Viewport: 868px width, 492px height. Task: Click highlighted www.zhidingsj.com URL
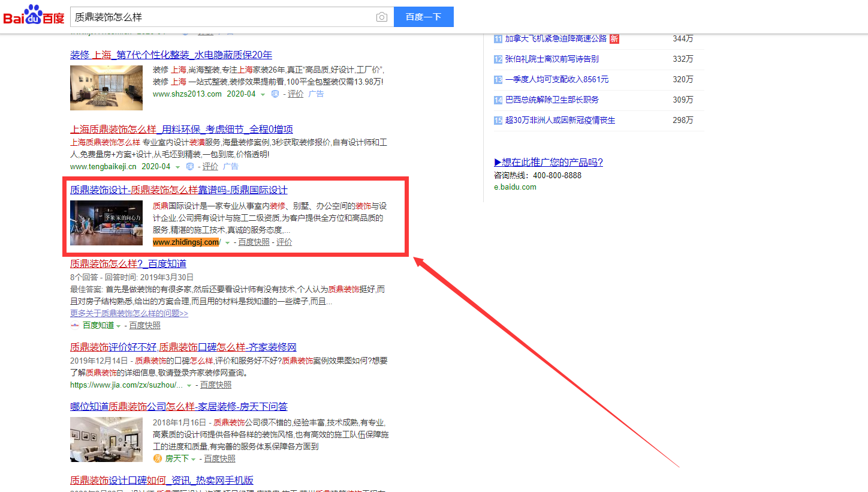click(186, 242)
